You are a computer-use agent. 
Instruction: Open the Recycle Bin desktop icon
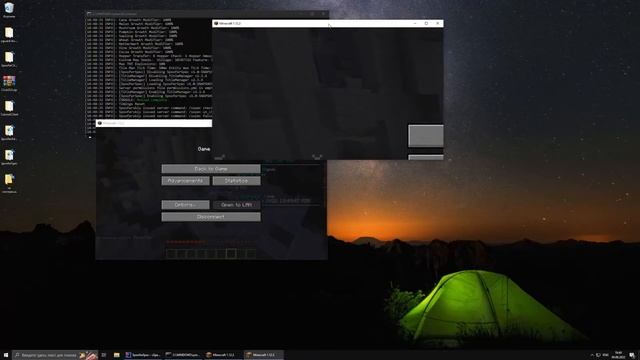pyautogui.click(x=9, y=10)
